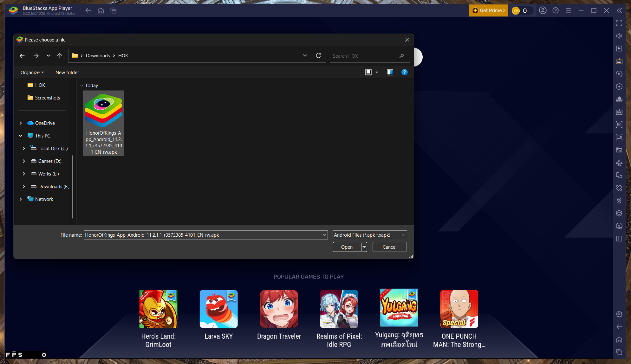Click the refresh icon in the address bar

pyautogui.click(x=319, y=56)
